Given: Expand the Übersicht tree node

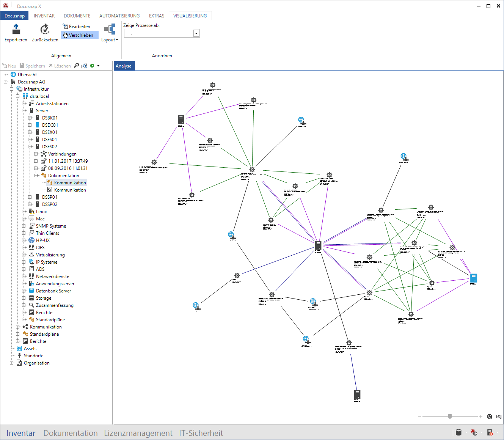Looking at the screenshot, I should [6, 75].
